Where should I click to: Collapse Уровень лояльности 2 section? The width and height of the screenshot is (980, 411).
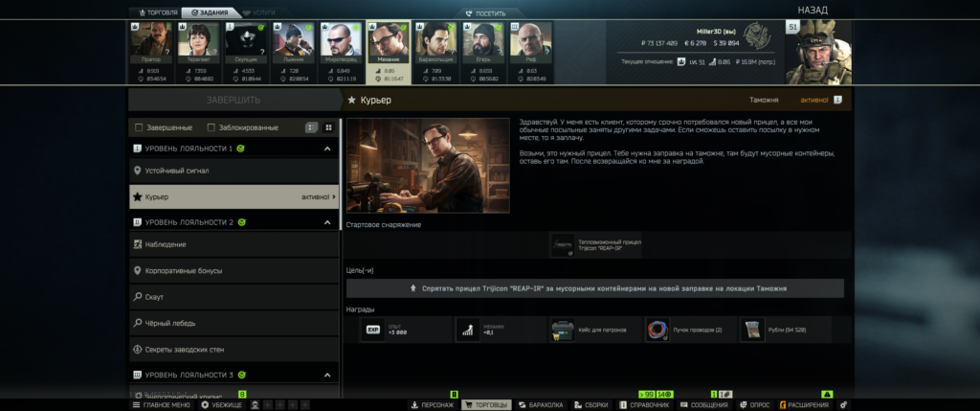pyautogui.click(x=327, y=222)
